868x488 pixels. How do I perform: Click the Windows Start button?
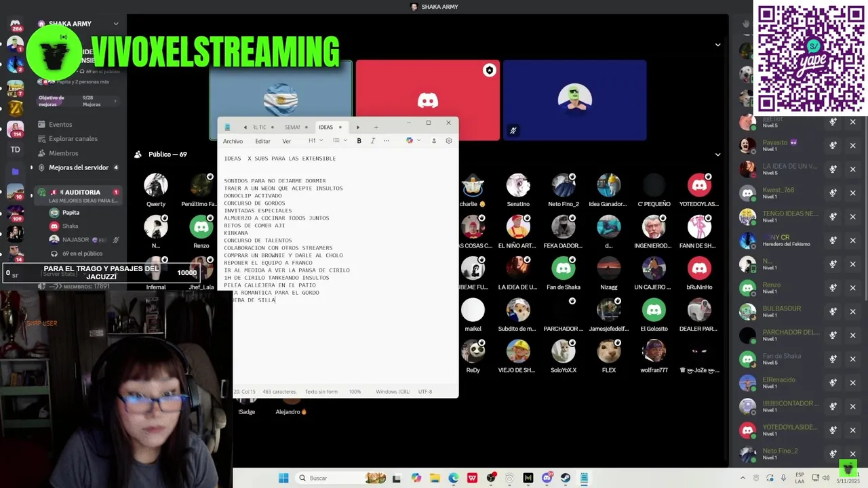pos(283,478)
